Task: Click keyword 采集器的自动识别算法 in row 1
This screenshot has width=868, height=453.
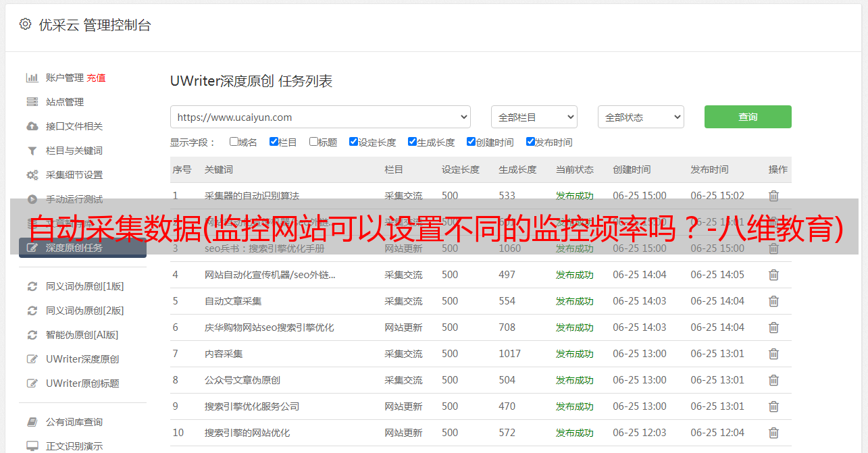Action: (x=252, y=196)
